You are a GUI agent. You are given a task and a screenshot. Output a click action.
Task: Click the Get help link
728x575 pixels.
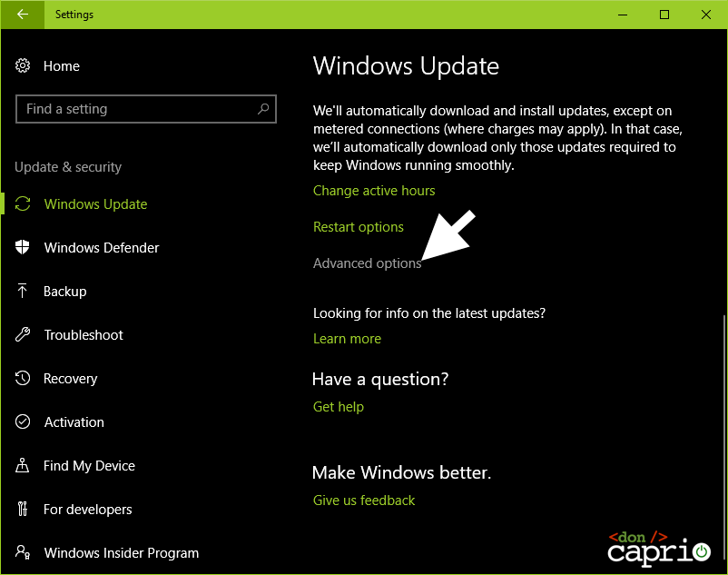[338, 406]
